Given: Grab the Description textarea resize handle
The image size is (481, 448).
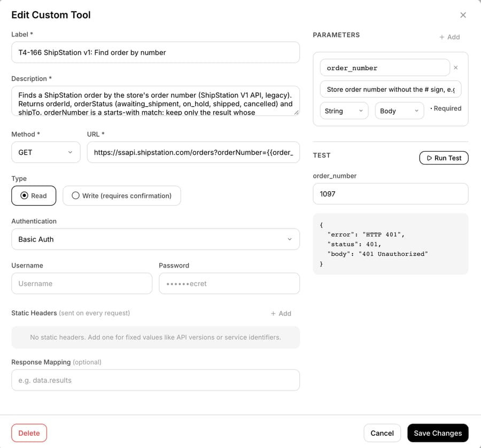Looking at the screenshot, I should click(296, 113).
